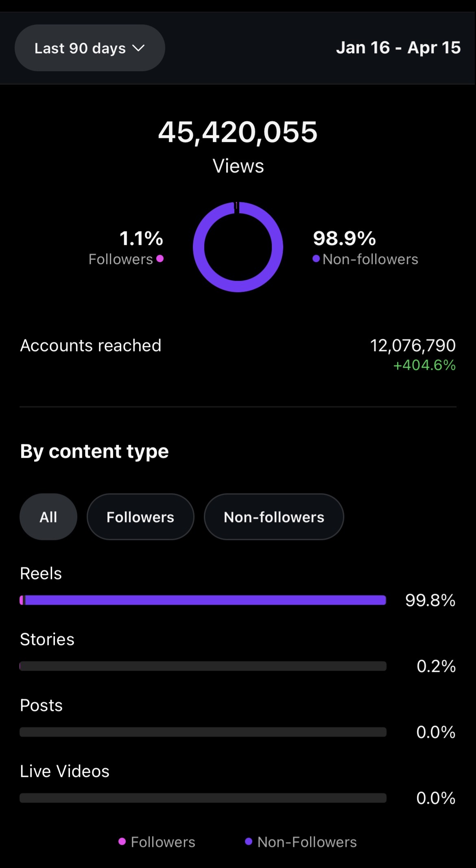Click the purple Non-Followers legend dot at bottom
The width and height of the screenshot is (476, 868).
tap(249, 842)
